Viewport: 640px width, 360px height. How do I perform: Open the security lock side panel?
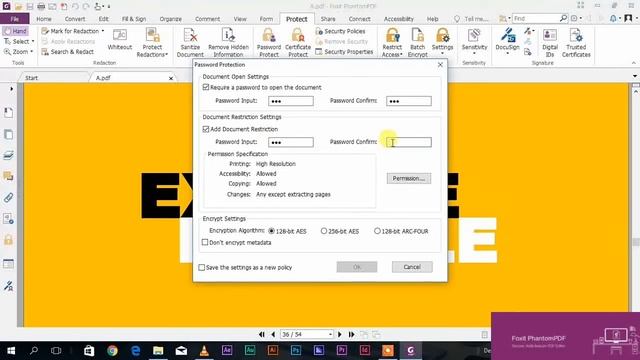click(x=8, y=240)
